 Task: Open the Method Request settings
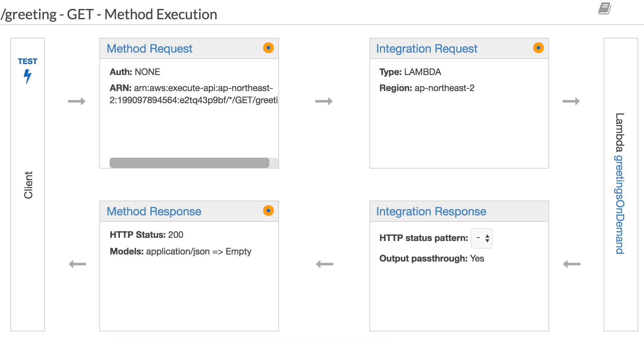(149, 49)
